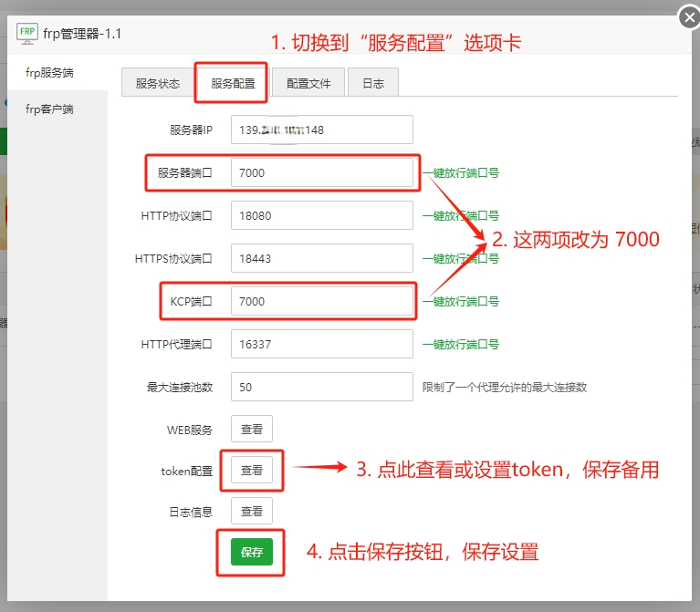This screenshot has width=700, height=612.
Task: Click 一键放行端口号 link beside 服务器端口
Action: [x=460, y=172]
